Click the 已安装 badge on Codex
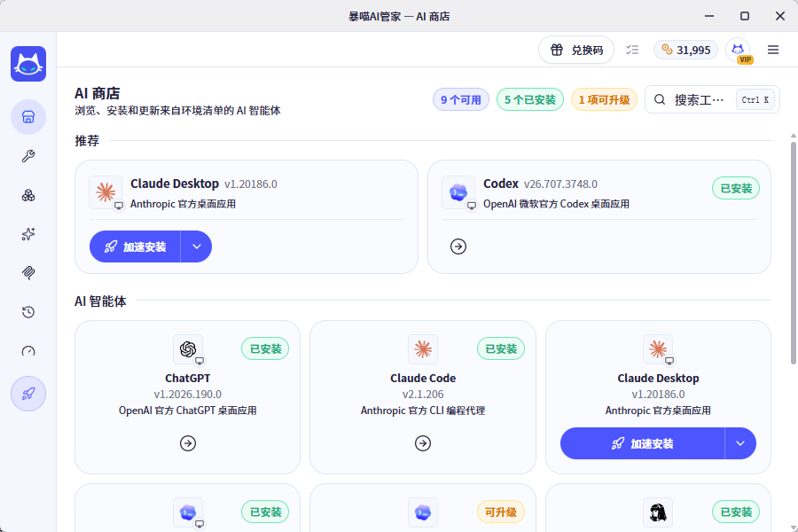Screen dimensions: 798x532 736,188
